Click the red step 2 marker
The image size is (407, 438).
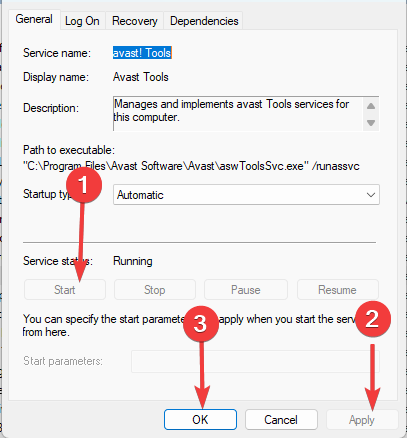point(372,319)
